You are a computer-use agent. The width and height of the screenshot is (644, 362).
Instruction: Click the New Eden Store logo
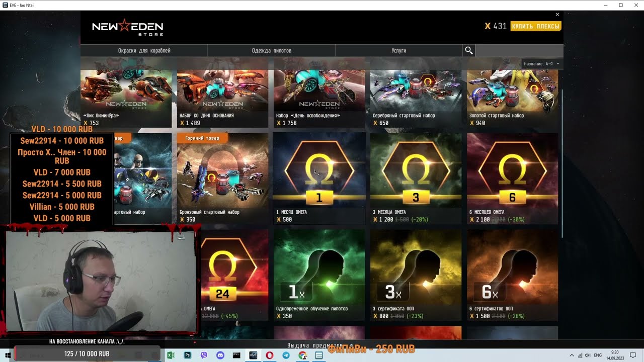(127, 27)
